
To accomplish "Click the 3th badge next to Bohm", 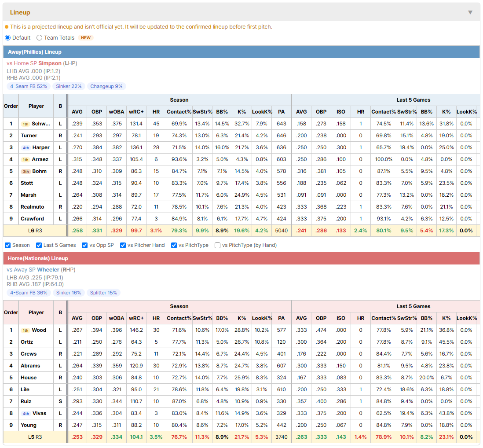I will pos(26,171).
